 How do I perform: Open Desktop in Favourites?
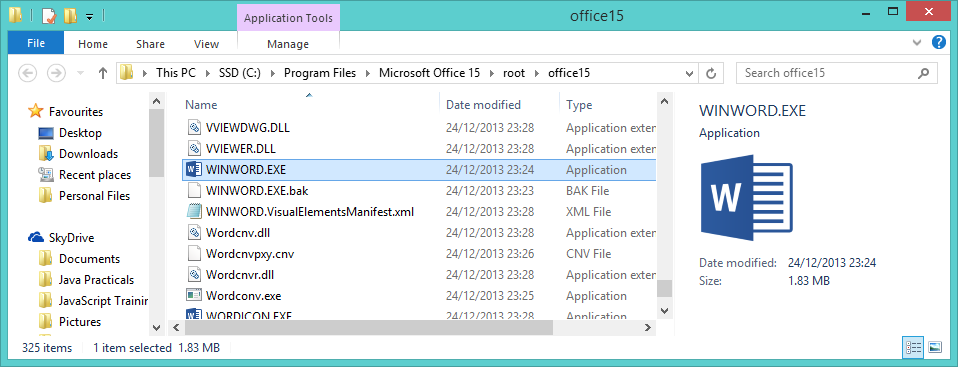click(80, 133)
